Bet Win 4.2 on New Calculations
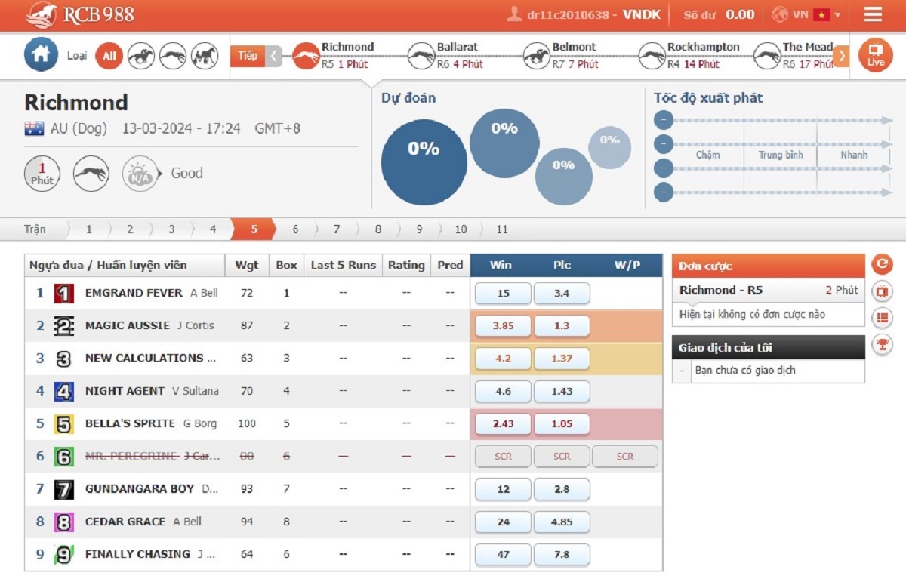This screenshot has height=588, width=906. (503, 359)
